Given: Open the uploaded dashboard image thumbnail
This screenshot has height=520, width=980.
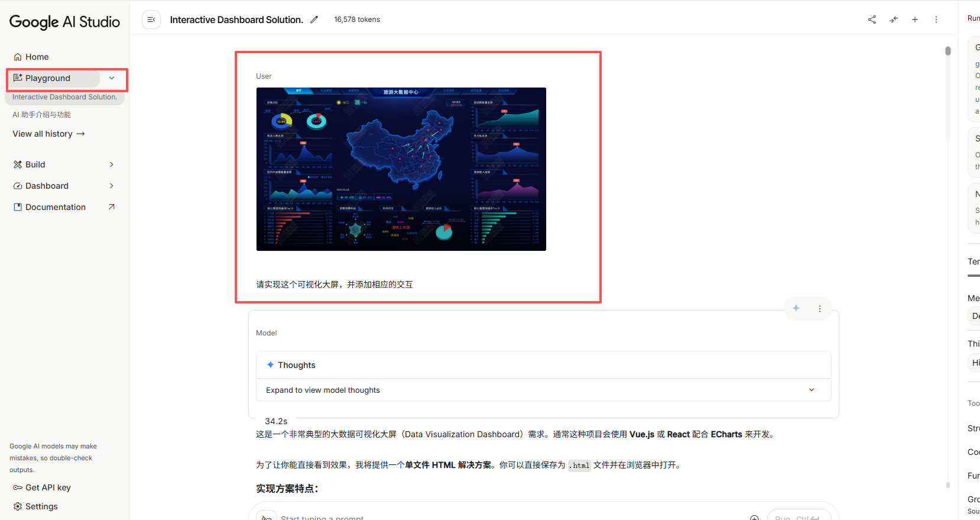Looking at the screenshot, I should pyautogui.click(x=401, y=169).
